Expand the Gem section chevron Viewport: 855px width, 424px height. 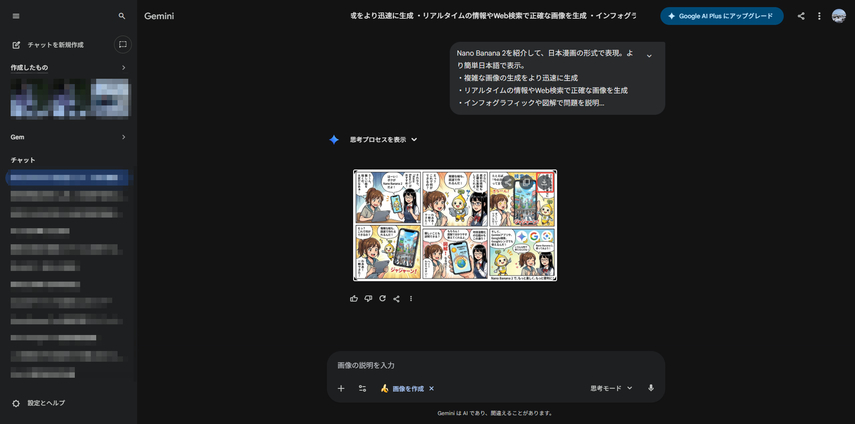(123, 137)
